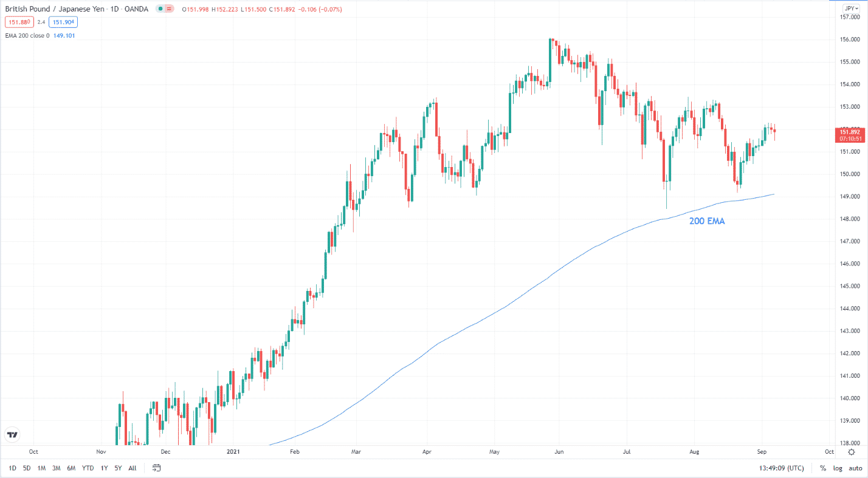Click the blue buy price 151.904 button
The height and width of the screenshot is (478, 868).
click(x=63, y=22)
